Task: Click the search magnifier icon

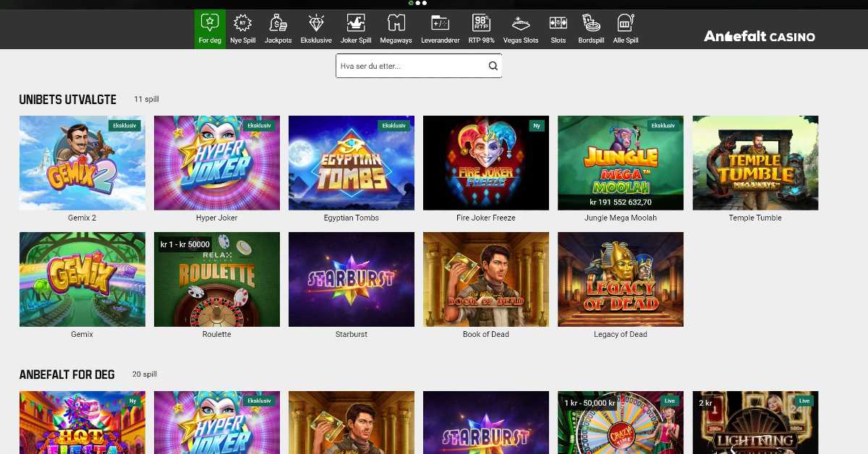Action: point(493,66)
